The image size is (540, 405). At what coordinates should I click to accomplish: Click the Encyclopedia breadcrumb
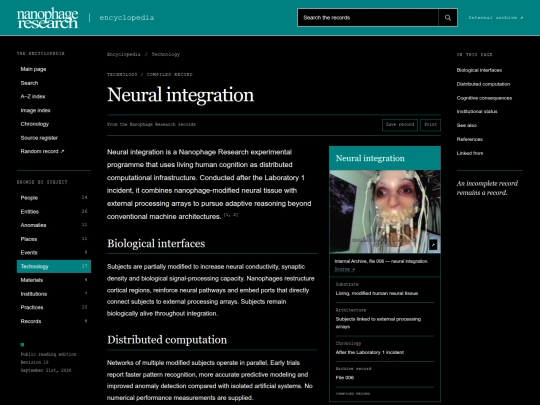click(124, 54)
